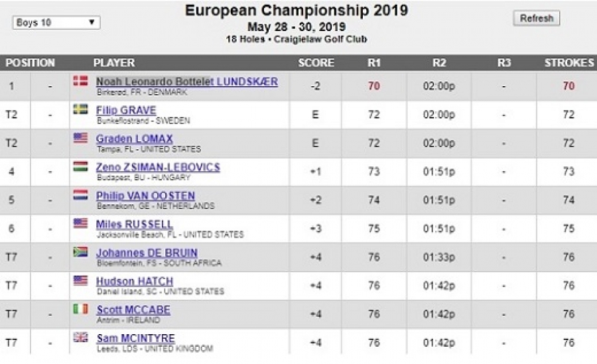Select Hudson Hatch player link
The image size is (597, 364).
[x=134, y=281]
